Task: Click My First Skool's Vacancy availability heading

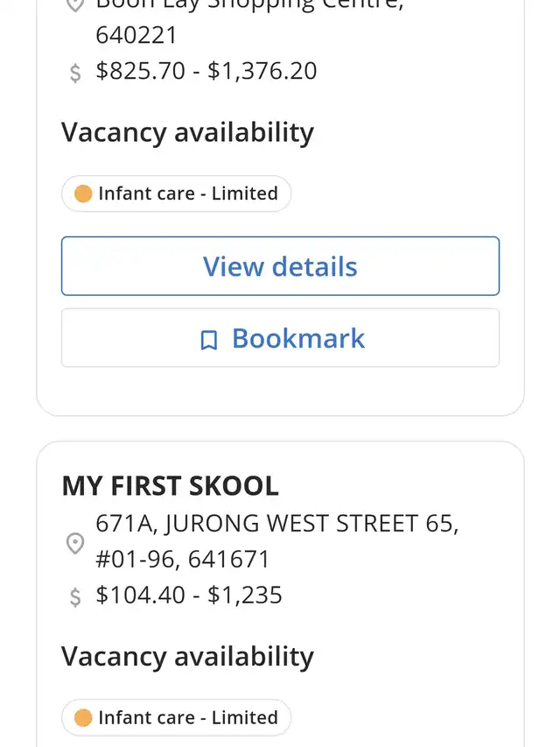Action: tap(187, 657)
